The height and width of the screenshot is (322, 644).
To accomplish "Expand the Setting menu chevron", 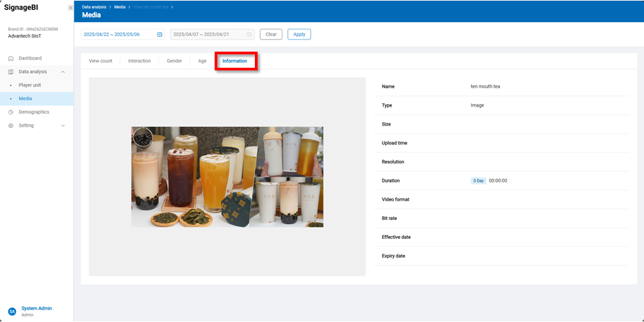I will (x=63, y=125).
